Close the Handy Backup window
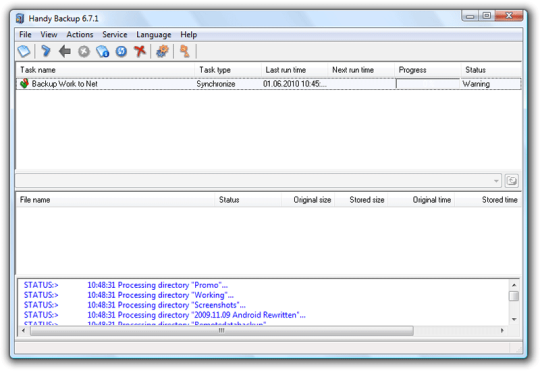This screenshot has height=371, width=540. coord(509,16)
